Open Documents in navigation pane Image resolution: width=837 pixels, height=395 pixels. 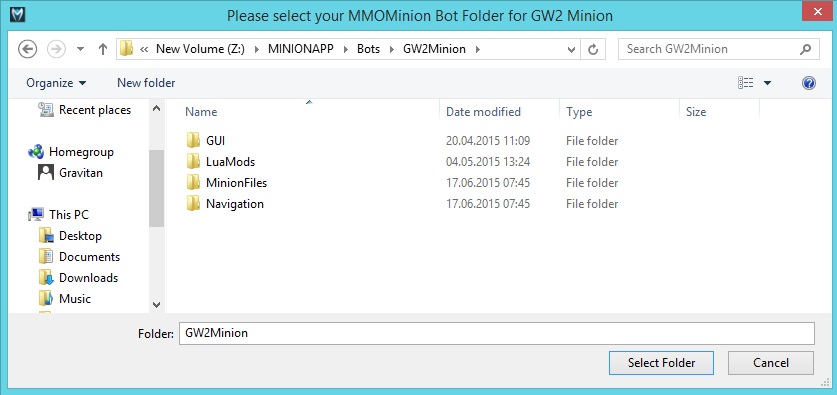[89, 257]
